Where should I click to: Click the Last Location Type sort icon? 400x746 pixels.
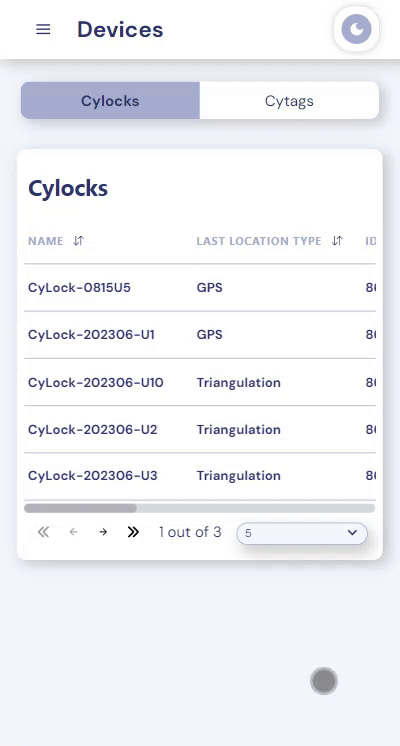pyautogui.click(x=337, y=241)
